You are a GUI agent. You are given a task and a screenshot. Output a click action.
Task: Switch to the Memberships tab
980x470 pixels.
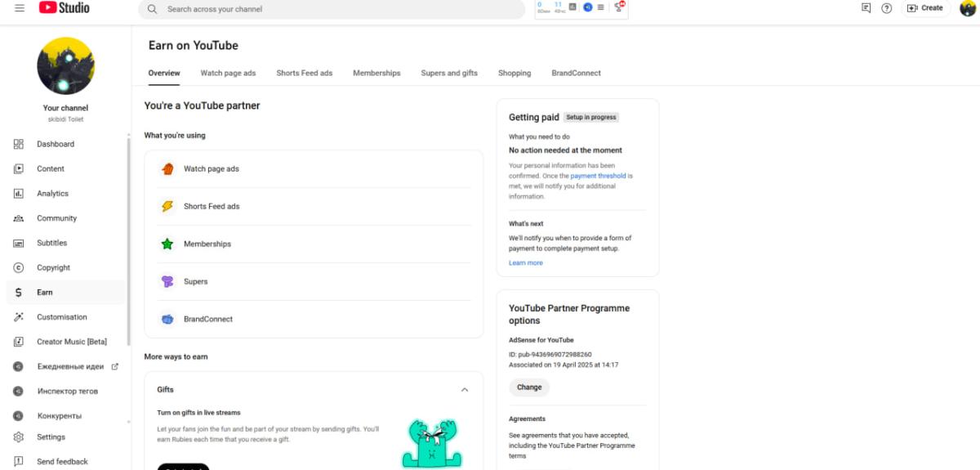coord(376,73)
